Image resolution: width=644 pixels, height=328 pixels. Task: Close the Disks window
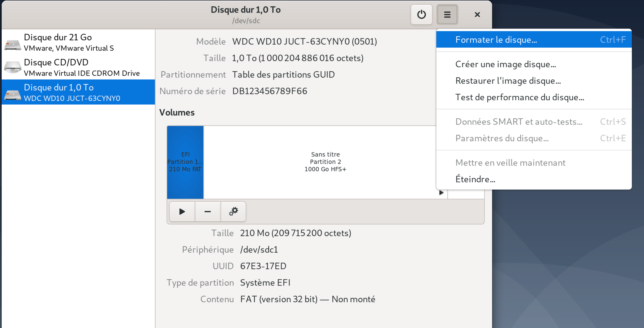477,14
